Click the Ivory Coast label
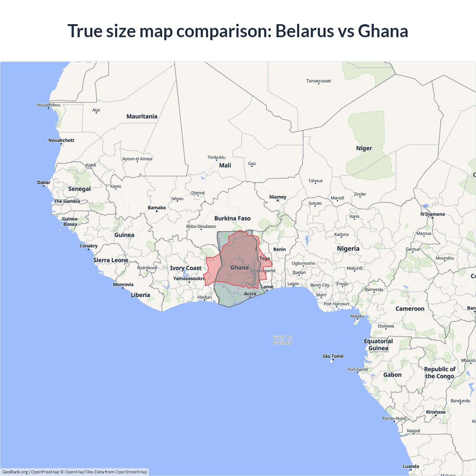This screenshot has height=476, width=476. 186,268
